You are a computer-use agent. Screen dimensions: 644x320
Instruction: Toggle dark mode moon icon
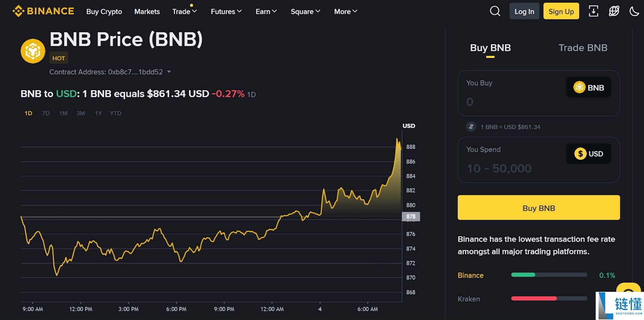tap(634, 11)
